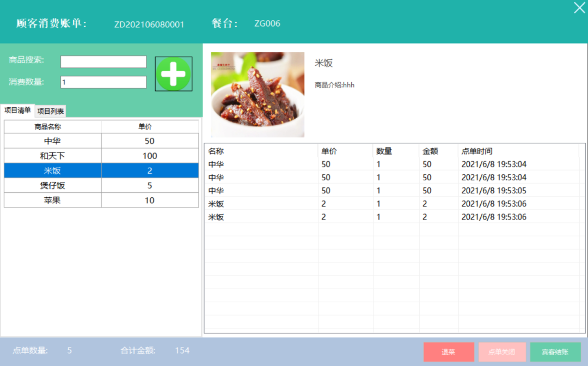The height and width of the screenshot is (366, 588).
Task: Click the 点单时间 column header
Action: [x=517, y=151]
